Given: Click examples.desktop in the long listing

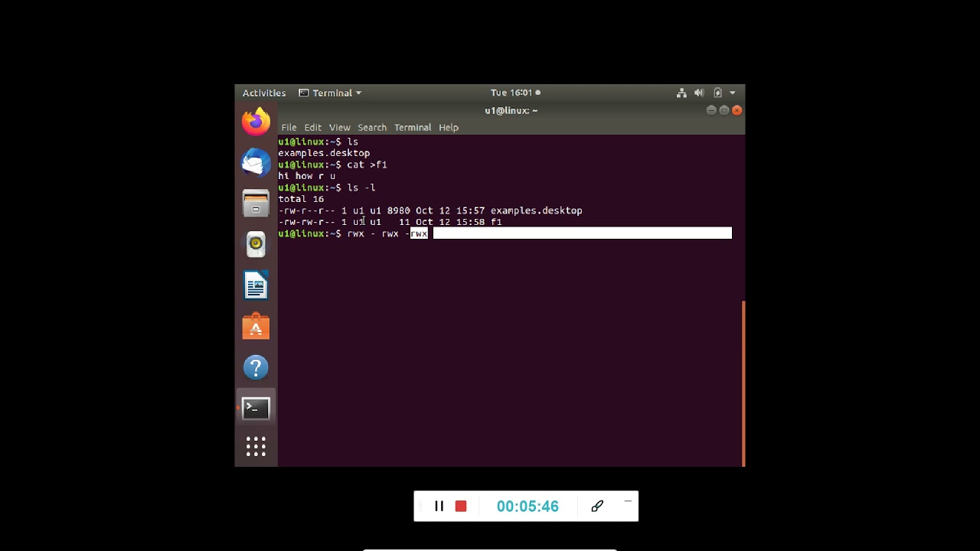Looking at the screenshot, I should [x=536, y=210].
